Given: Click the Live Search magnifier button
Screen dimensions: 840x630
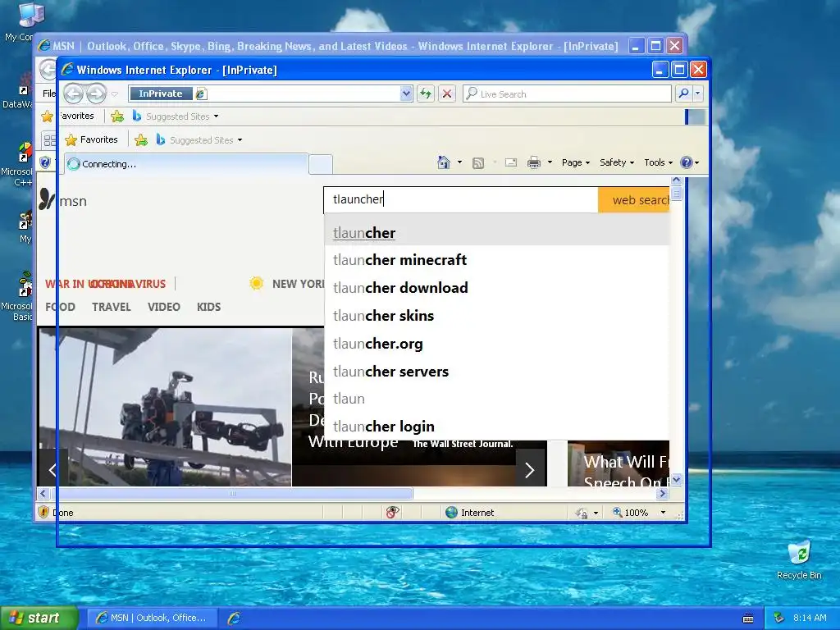Looking at the screenshot, I should [683, 94].
